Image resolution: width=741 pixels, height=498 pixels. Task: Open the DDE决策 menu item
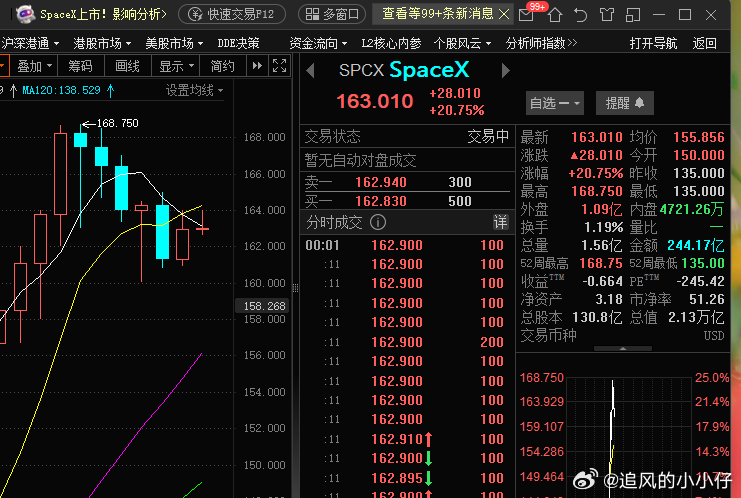238,43
